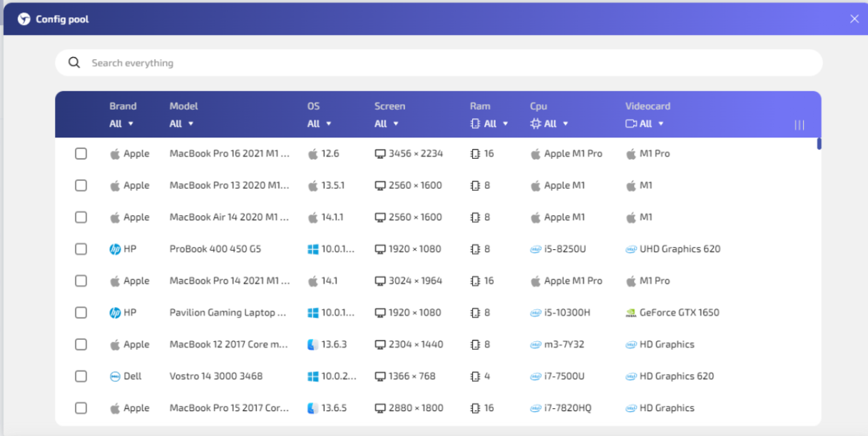
Task: Click Intel icon beside i5-10300H
Action: coord(536,313)
